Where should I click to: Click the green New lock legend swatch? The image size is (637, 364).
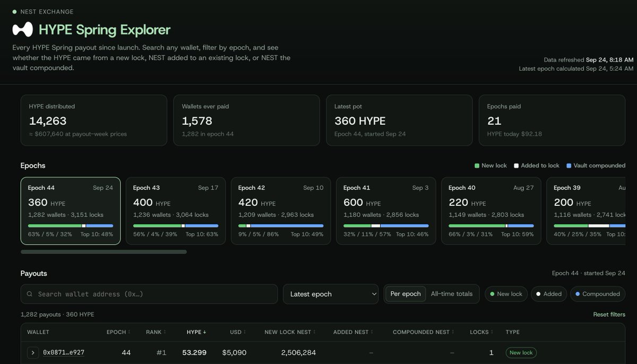point(477,166)
